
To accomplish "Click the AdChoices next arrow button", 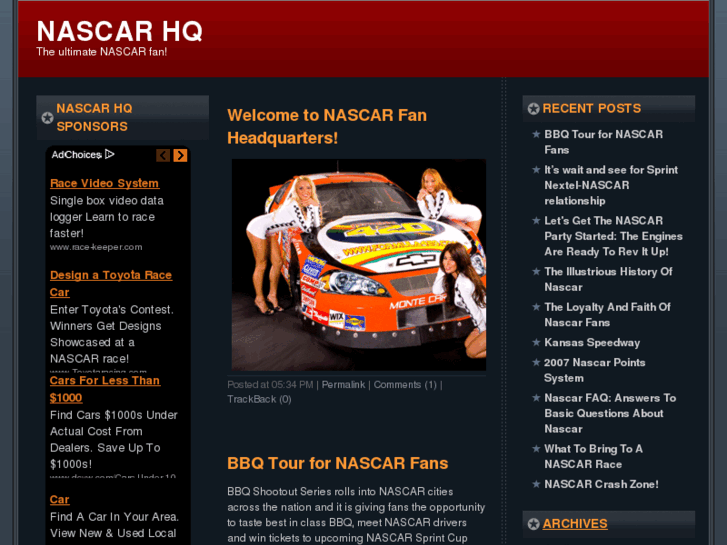I will pos(180,155).
